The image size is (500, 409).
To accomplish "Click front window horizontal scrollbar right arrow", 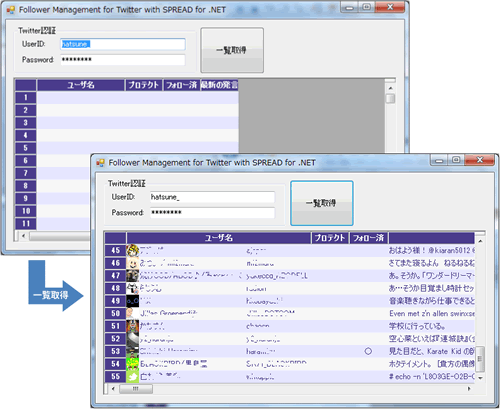I will coord(469,389).
